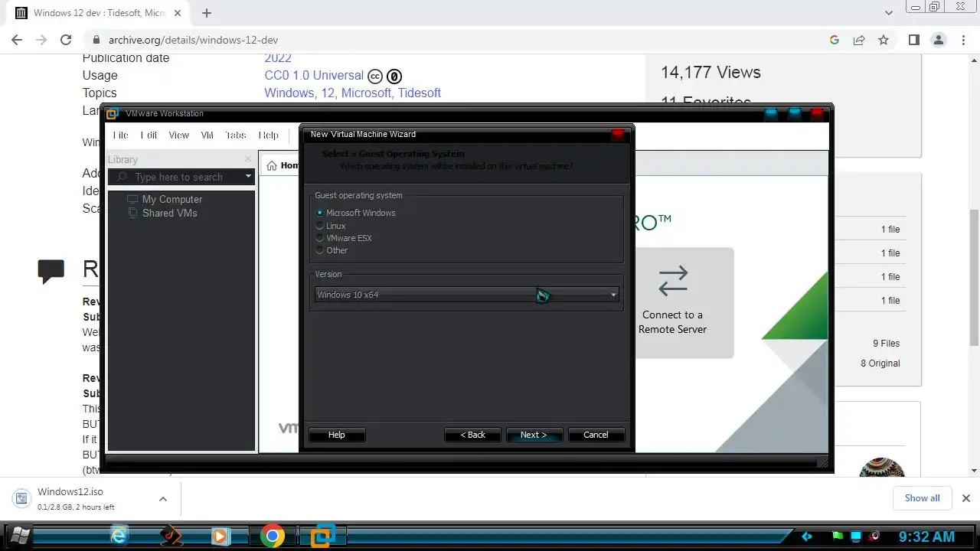Click the VMware Workstation title bar logo icon
Viewport: 980px width, 551px height.
(113, 113)
